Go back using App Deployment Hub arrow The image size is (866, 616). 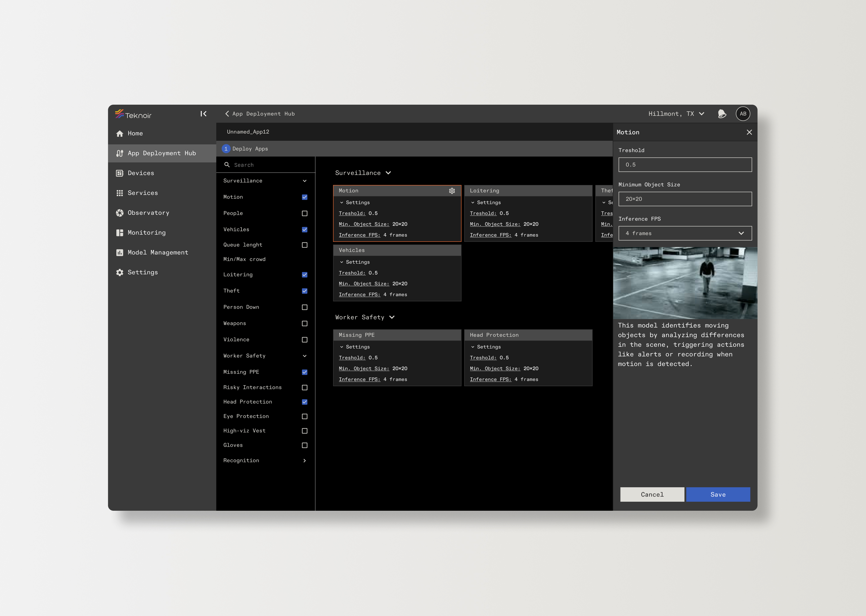coord(227,114)
